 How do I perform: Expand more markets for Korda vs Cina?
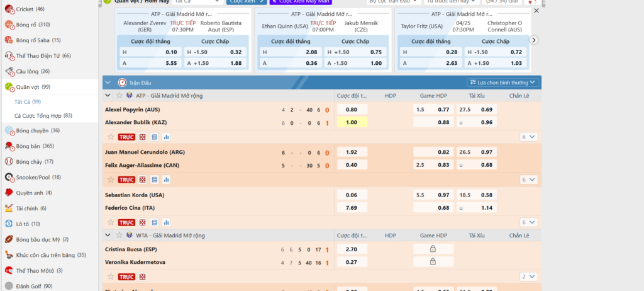point(528,222)
